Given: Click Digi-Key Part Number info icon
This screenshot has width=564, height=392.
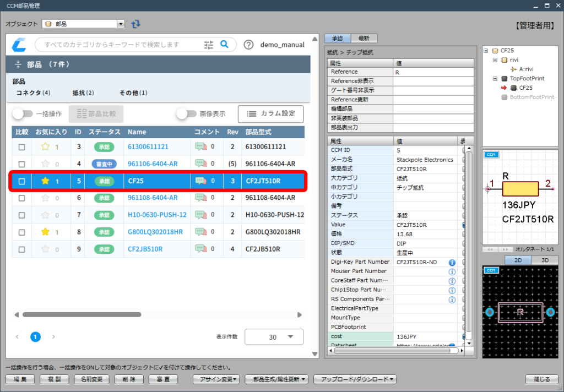Looking at the screenshot, I should (x=452, y=262).
